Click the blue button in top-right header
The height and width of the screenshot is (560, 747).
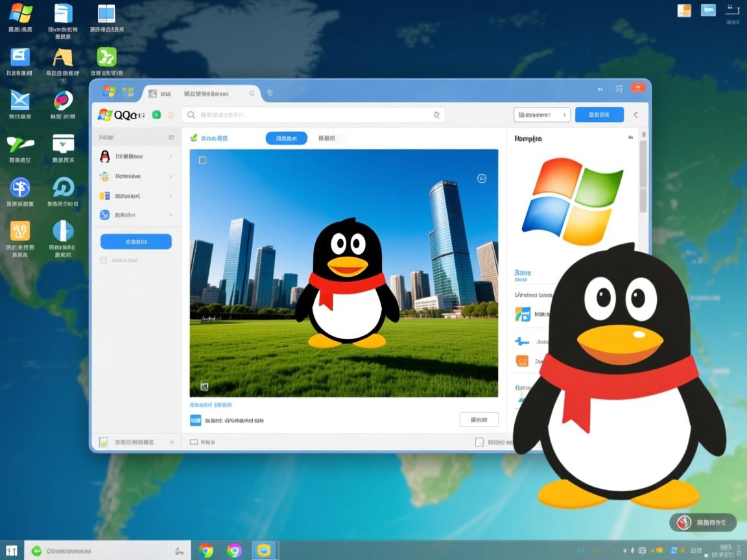pyautogui.click(x=599, y=115)
